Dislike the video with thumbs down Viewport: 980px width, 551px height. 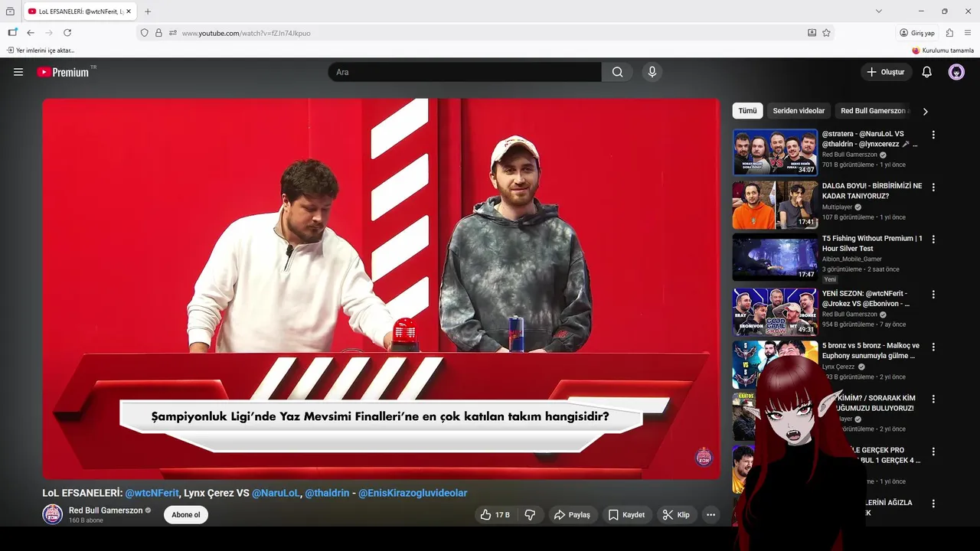click(x=530, y=515)
